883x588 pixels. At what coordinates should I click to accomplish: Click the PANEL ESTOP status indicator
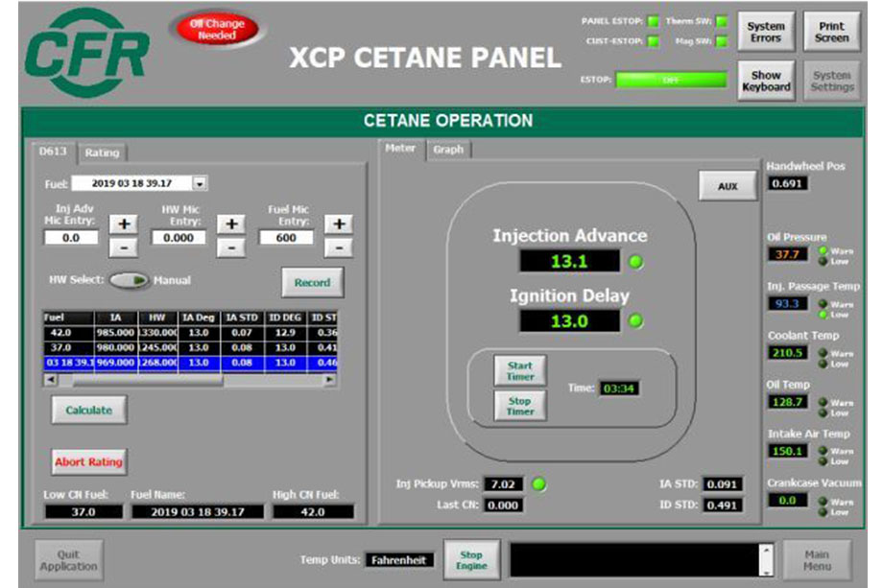coord(653,21)
